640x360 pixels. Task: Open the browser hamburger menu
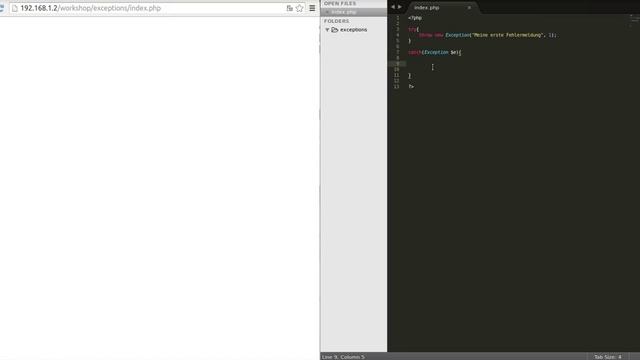(312, 8)
